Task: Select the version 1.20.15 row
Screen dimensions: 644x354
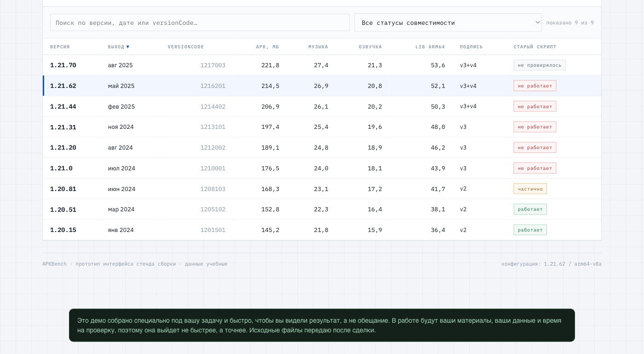Action: [x=322, y=230]
